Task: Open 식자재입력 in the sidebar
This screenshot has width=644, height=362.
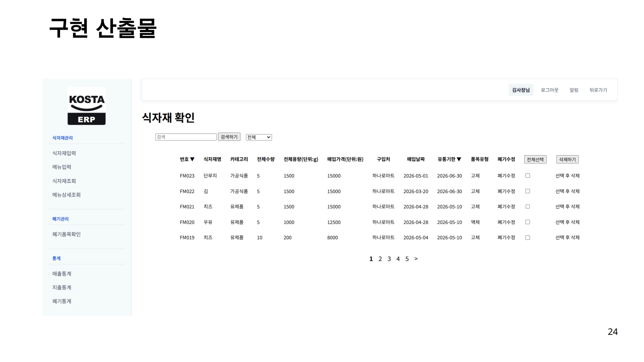Action: pyautogui.click(x=64, y=153)
